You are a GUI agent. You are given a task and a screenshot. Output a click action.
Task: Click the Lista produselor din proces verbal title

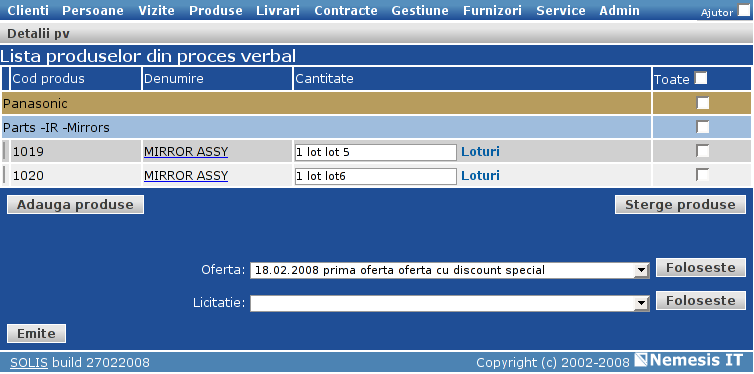(148, 57)
